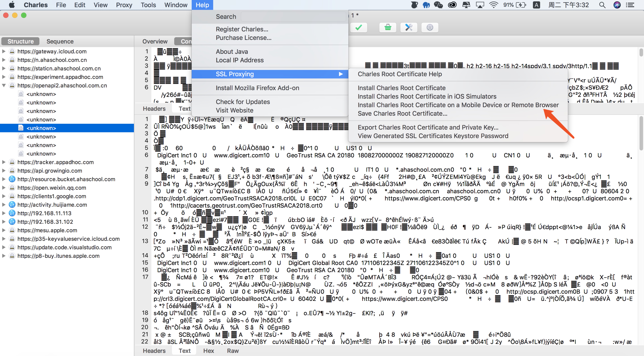Open Charles Root Certificate Help
The width and height of the screenshot is (644, 356).
click(x=400, y=74)
